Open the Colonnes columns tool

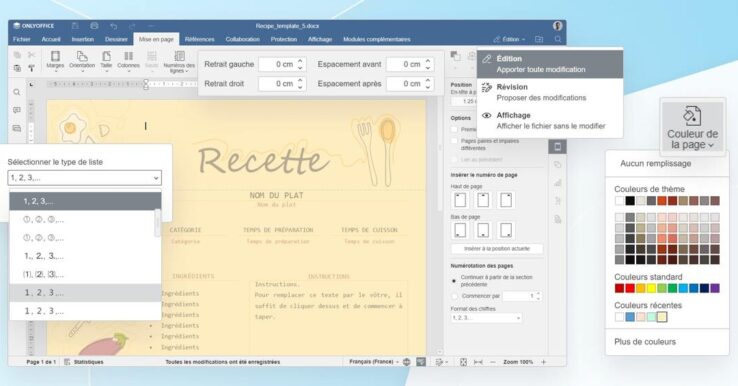pos(128,61)
